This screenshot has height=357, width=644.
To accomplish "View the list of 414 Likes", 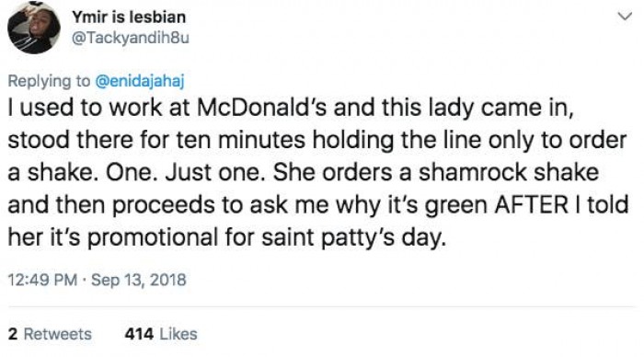I will 161,334.
